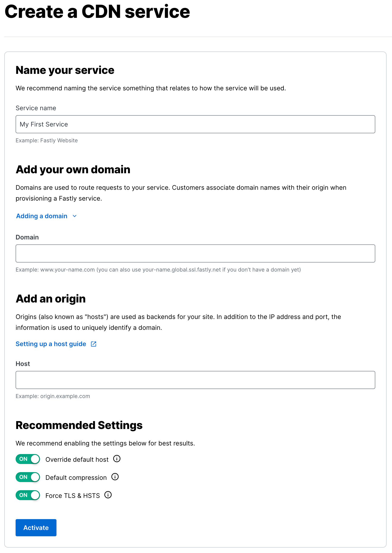Turn off Default compression
The height and width of the screenshot is (553, 392).
point(28,477)
